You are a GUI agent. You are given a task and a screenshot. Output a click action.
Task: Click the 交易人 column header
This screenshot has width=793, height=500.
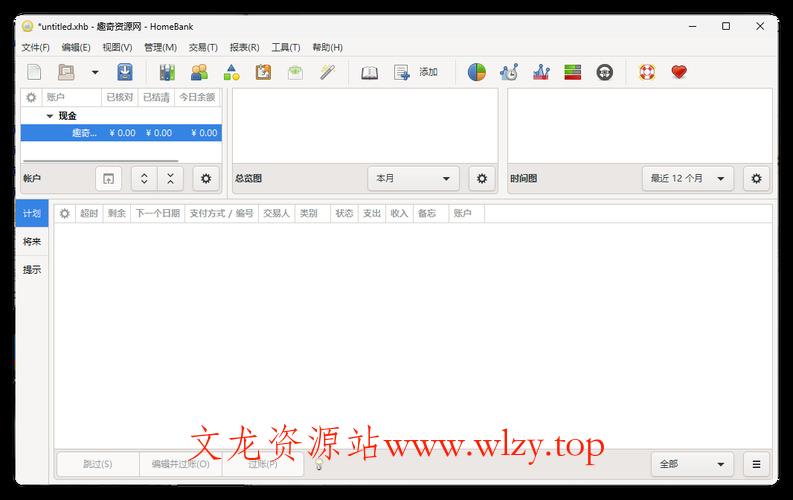pos(276,213)
